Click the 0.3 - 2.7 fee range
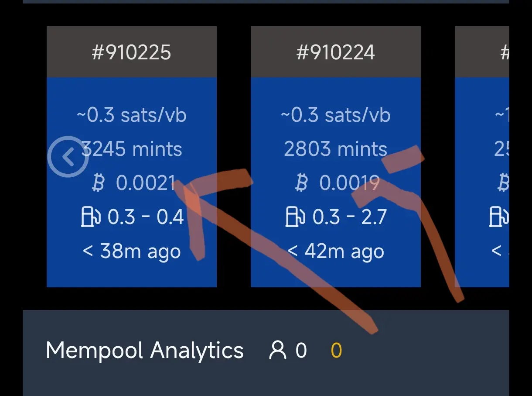 point(350,217)
